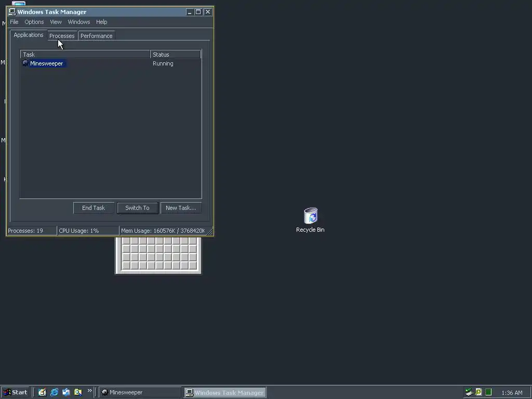This screenshot has width=532, height=399.
Task: Open the Options menu
Action: [34, 22]
